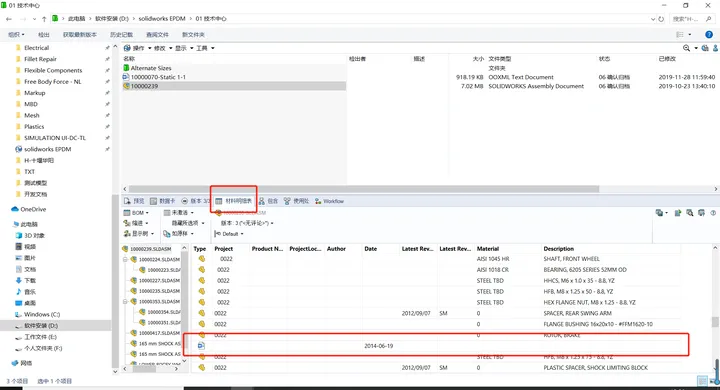Open the green Alternate Sizes folder
This screenshot has width=720, height=390.
[x=126, y=68]
